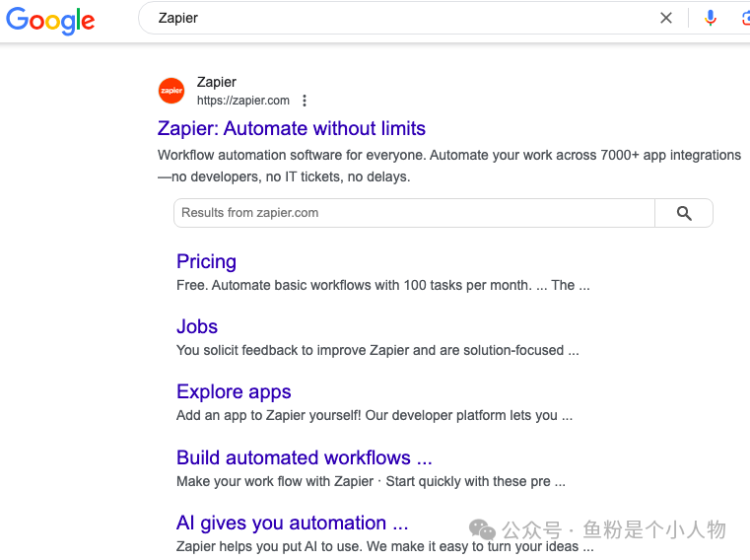Click the snippet Make your work flow with Zapier

point(372,481)
